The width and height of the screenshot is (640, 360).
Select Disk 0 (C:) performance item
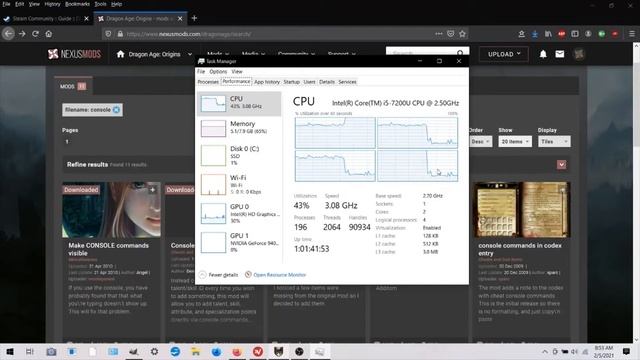239,156
